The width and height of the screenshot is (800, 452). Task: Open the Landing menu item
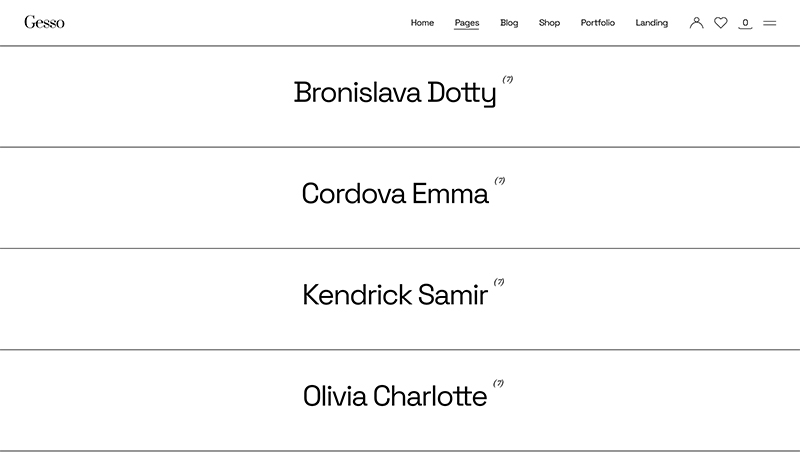(x=651, y=23)
